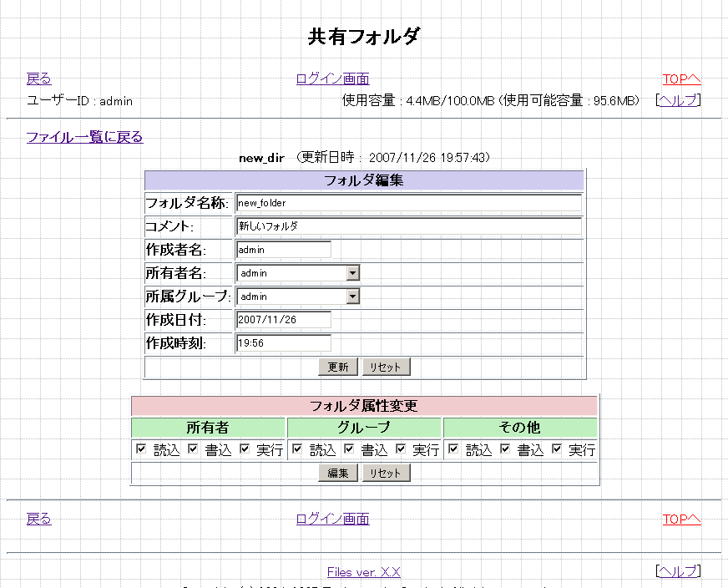The image size is (728, 588).
Task: Uncheck owner 書込 (write) checkbox
Action: [x=193, y=449]
